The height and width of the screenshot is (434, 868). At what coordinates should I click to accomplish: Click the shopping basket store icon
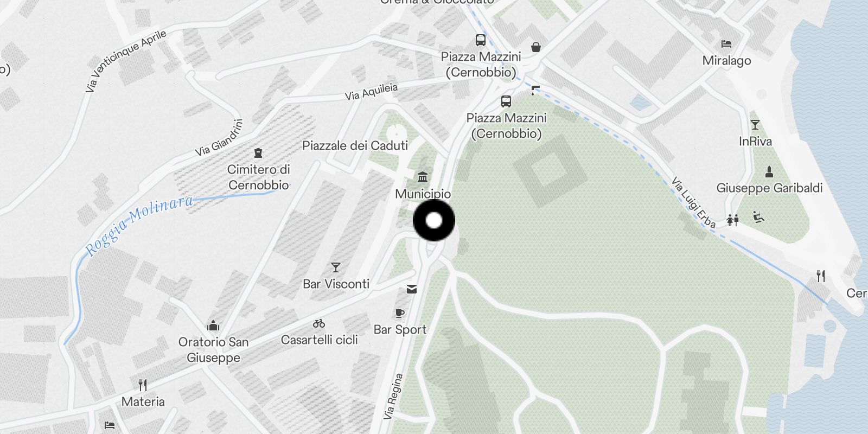coord(536,47)
